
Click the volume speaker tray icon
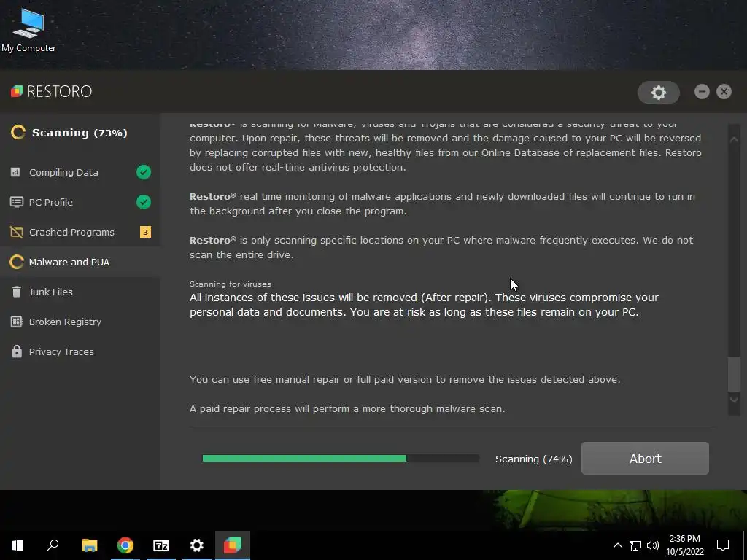[x=653, y=545]
